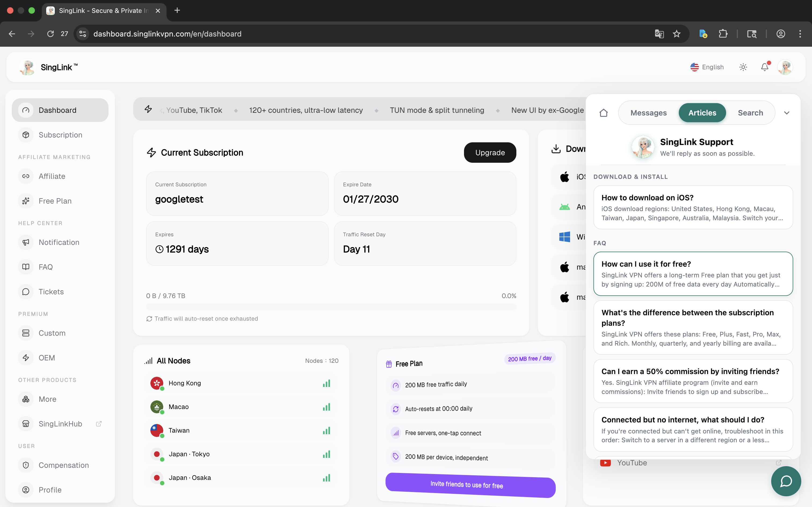812x507 pixels.
Task: Click the All Nodes signal icon
Action: [148, 361]
